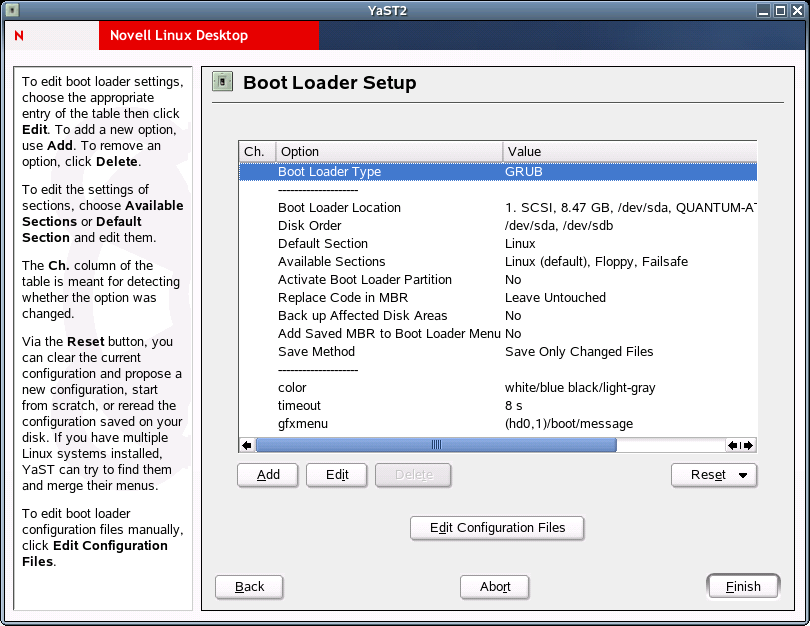Select Activate Boot Loader Partition row
The width and height of the screenshot is (810, 626).
point(498,280)
